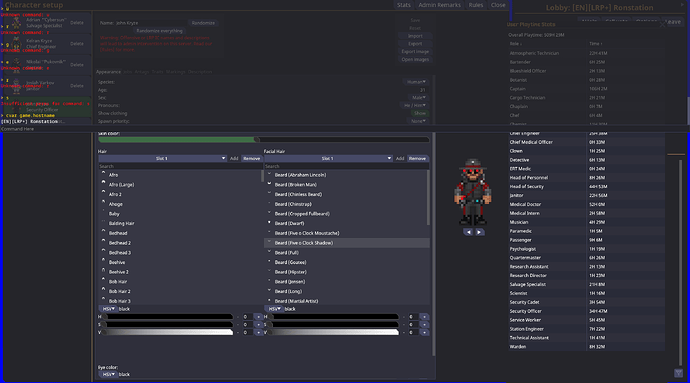
Task: Open the Species dropdown set to Human
Action: 415,82
